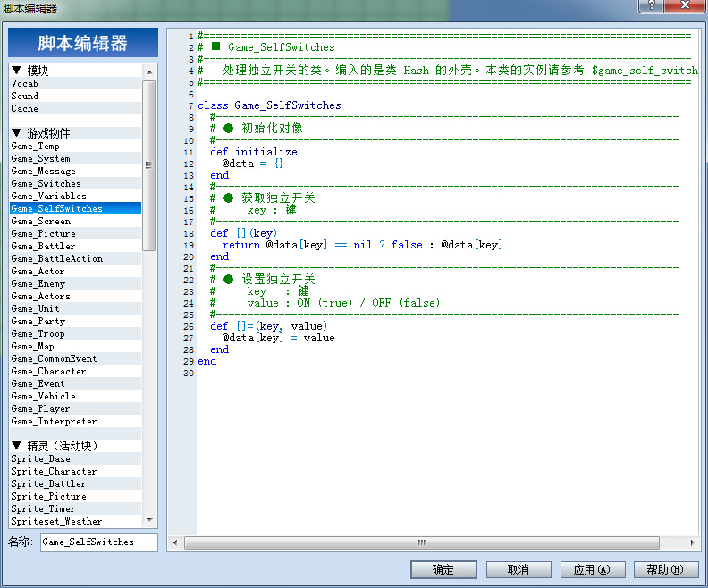Screen dimensions: 708x588
Task: Open the Game_Event script
Action: (x=75, y=383)
